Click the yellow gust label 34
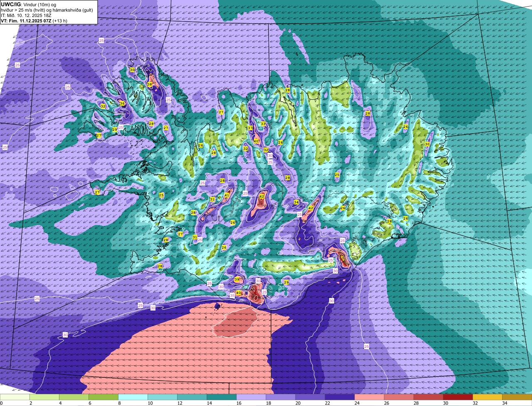This screenshot has width=532, height=406. pos(296,203)
